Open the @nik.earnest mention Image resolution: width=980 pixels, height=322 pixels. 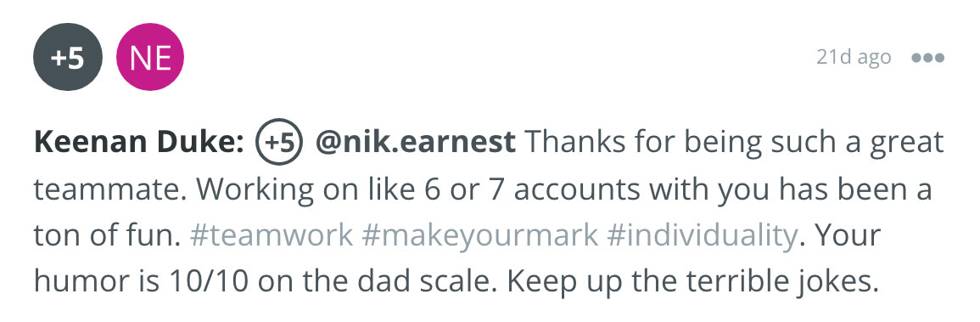(x=416, y=142)
